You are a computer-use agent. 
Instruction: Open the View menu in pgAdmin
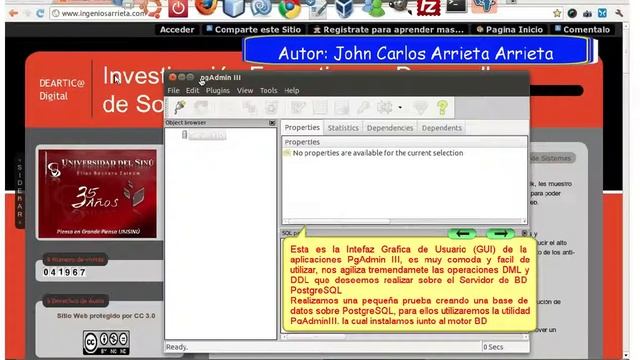click(x=245, y=91)
